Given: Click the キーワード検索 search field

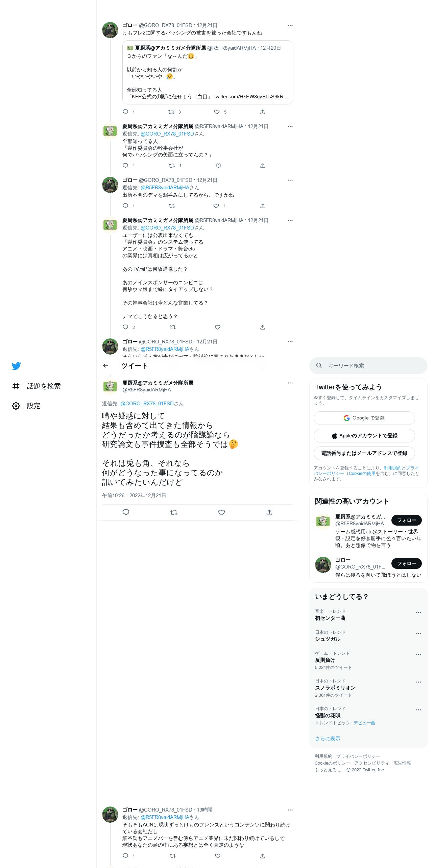Looking at the screenshot, I should [368, 366].
